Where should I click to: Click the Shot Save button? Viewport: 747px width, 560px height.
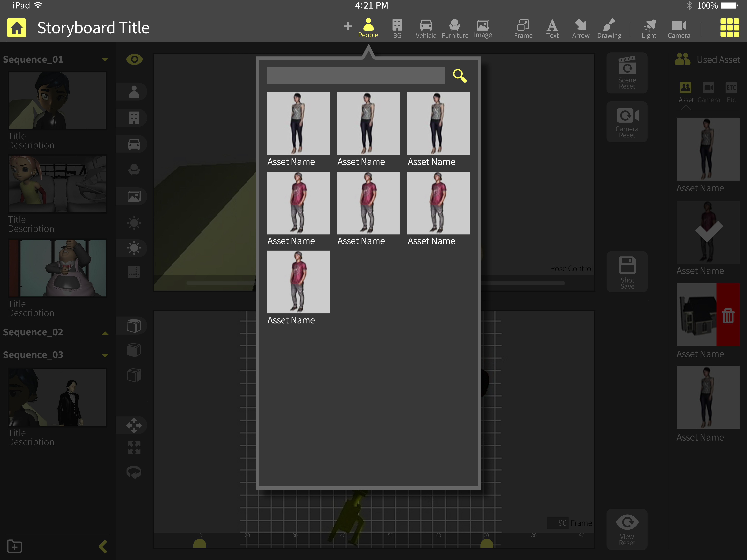(x=627, y=272)
